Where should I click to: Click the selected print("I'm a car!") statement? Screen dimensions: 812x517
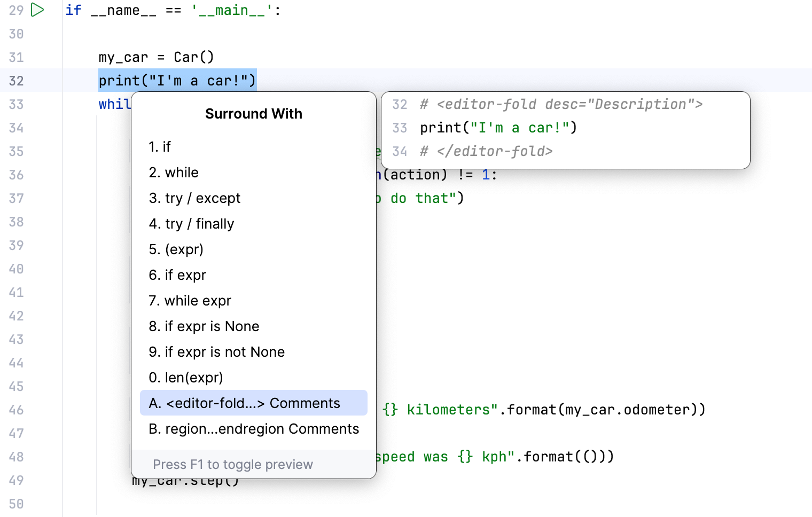(177, 81)
